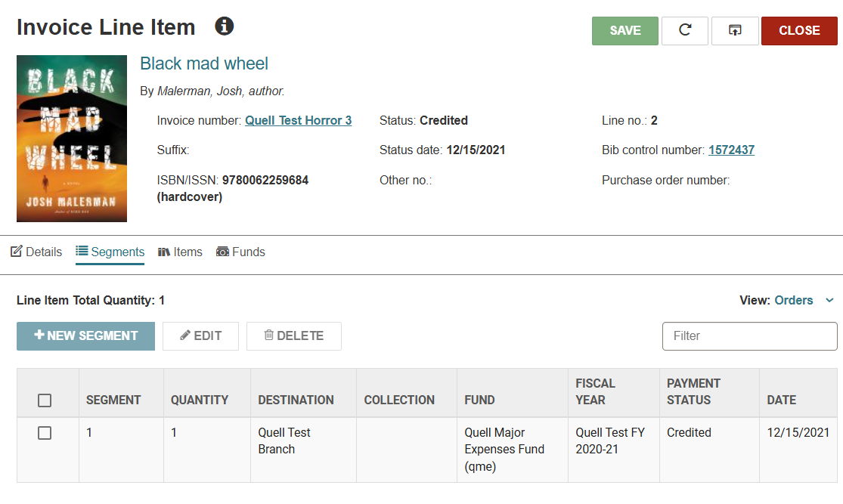Check the box for segment 1 row

(45, 433)
